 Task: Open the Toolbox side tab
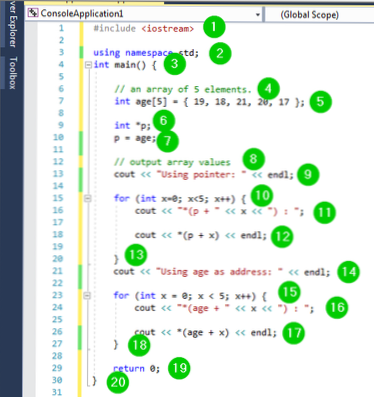pos(13,73)
